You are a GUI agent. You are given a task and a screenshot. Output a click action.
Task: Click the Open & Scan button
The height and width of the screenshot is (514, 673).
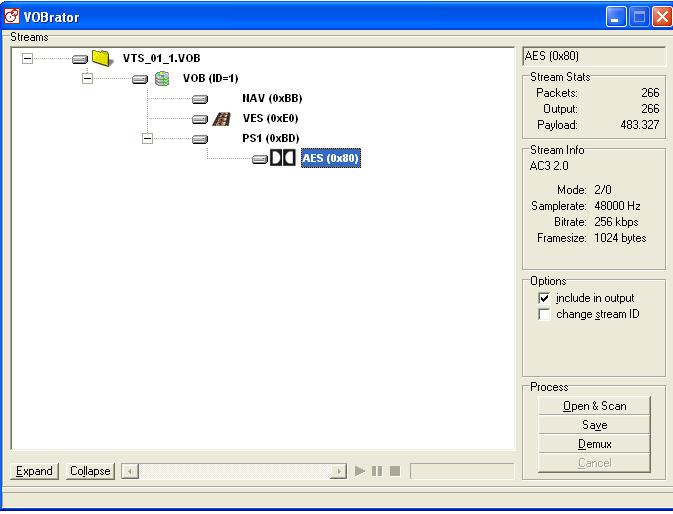tap(594, 406)
